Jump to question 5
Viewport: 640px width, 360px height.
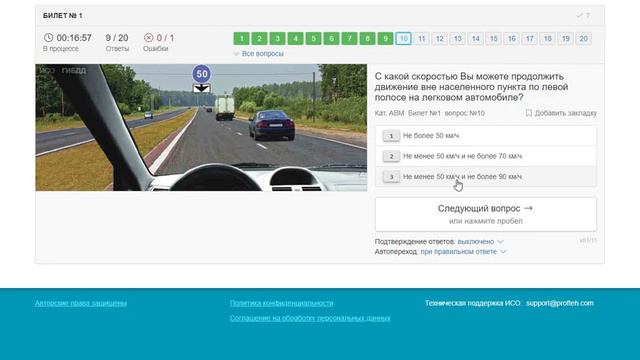(313, 39)
